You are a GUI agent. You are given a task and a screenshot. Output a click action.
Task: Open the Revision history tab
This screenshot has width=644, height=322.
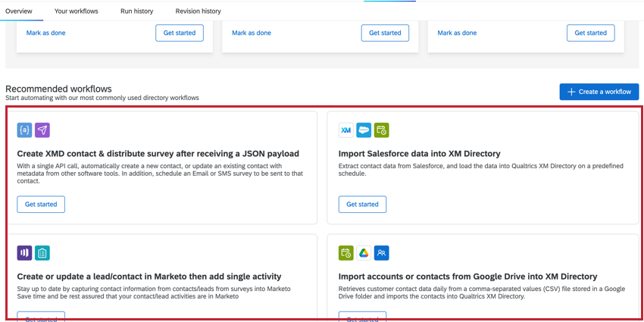point(198,11)
